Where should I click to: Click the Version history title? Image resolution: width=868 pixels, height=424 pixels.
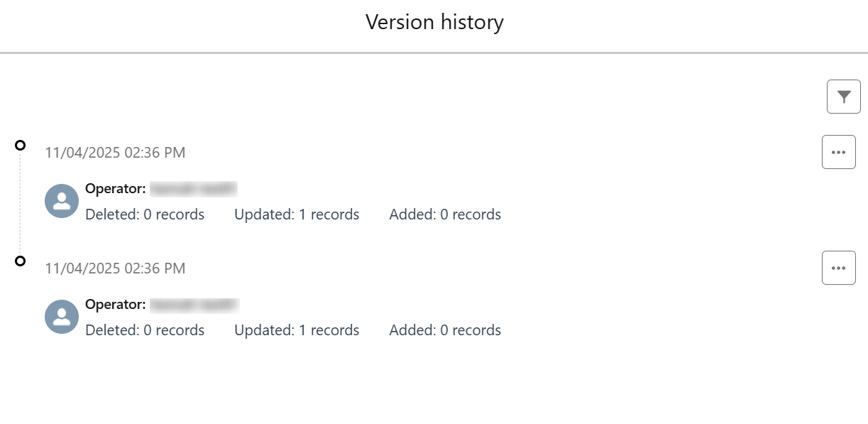pos(434,22)
